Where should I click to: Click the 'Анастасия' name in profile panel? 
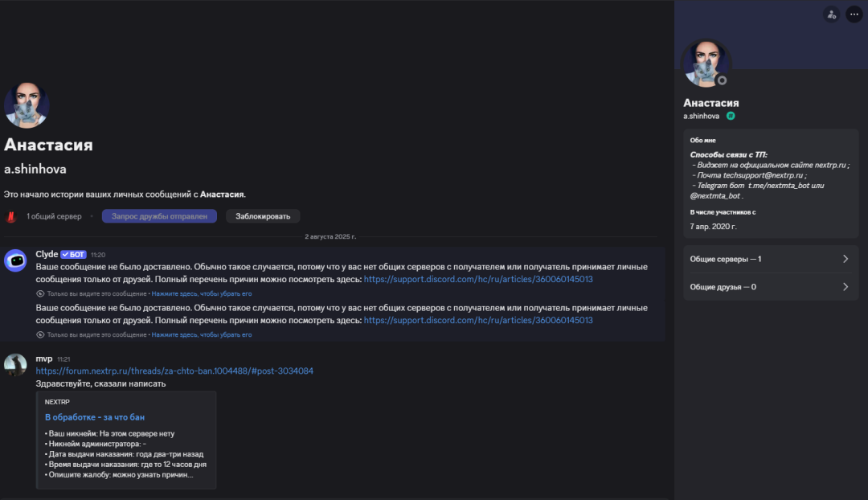(710, 103)
